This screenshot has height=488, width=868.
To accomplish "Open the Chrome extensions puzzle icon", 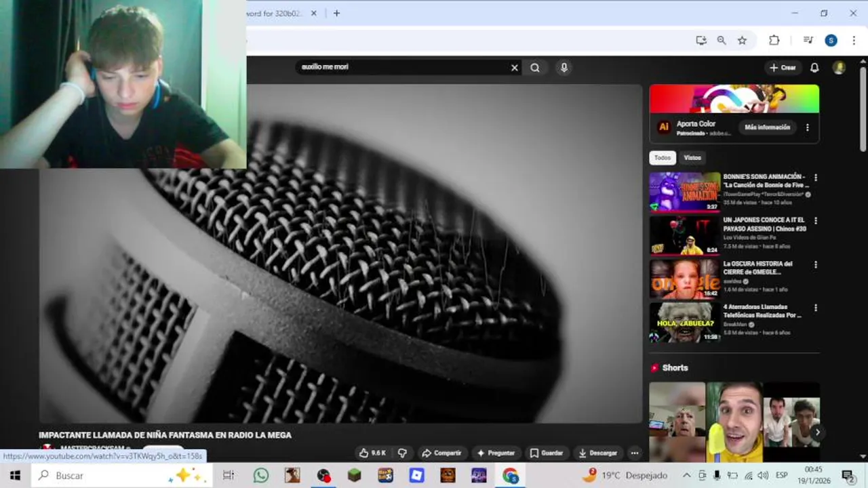I will point(774,40).
